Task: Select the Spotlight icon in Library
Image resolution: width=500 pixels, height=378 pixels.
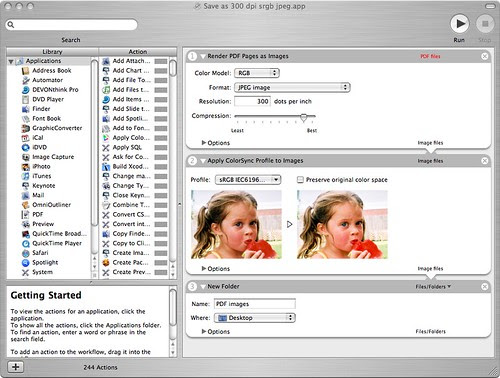Action: click(x=26, y=263)
